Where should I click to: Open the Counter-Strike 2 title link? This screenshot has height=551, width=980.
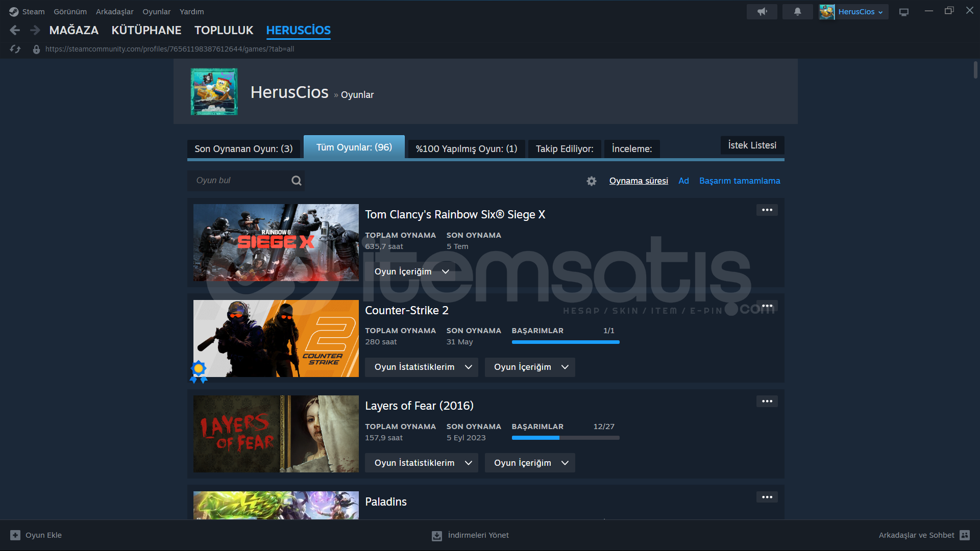pos(407,311)
